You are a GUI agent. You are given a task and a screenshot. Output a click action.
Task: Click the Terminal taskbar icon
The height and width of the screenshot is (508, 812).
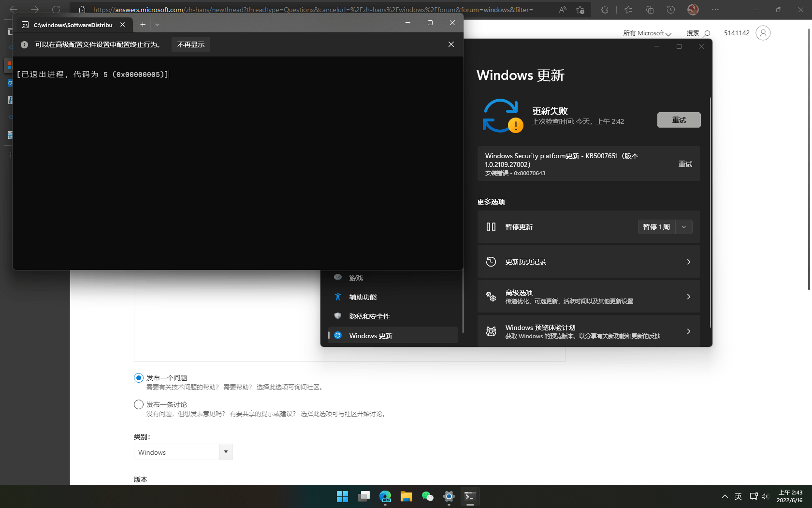(470, 496)
